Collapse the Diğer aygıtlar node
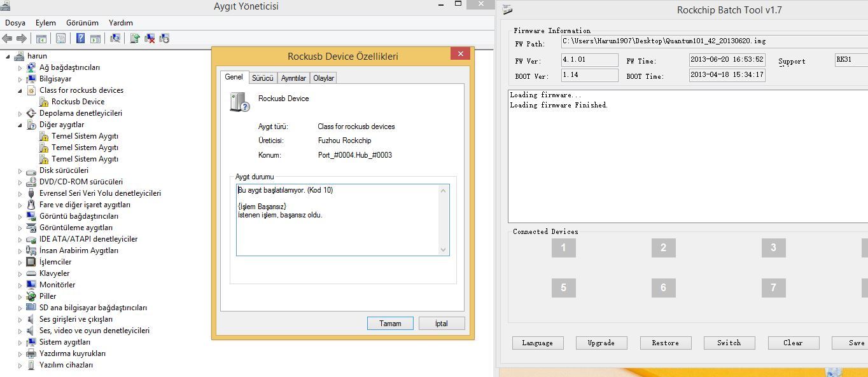This screenshot has height=377, width=868. 20,125
